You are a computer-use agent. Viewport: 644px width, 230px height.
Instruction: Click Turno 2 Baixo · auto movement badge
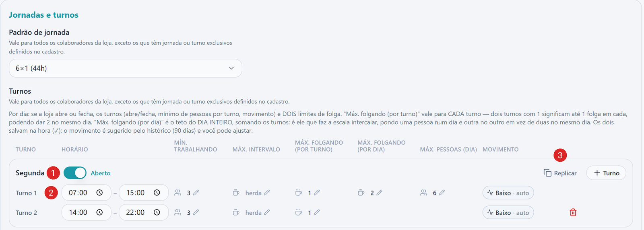508,212
